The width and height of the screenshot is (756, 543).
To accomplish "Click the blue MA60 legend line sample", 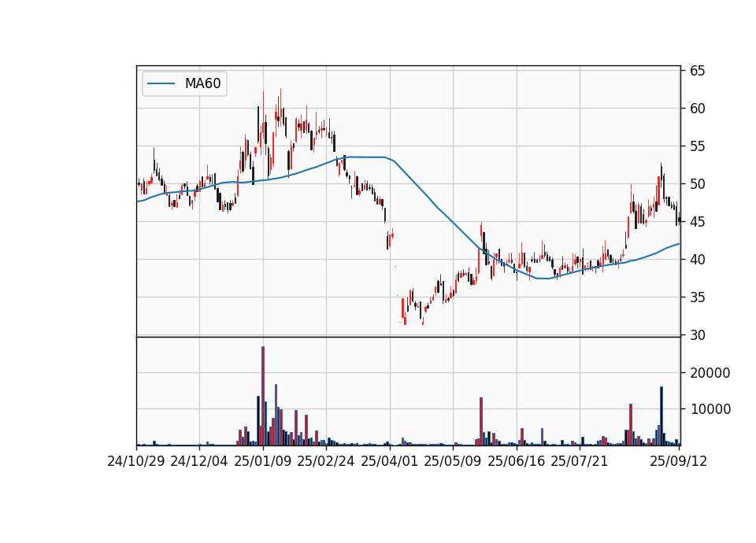I will (161, 83).
